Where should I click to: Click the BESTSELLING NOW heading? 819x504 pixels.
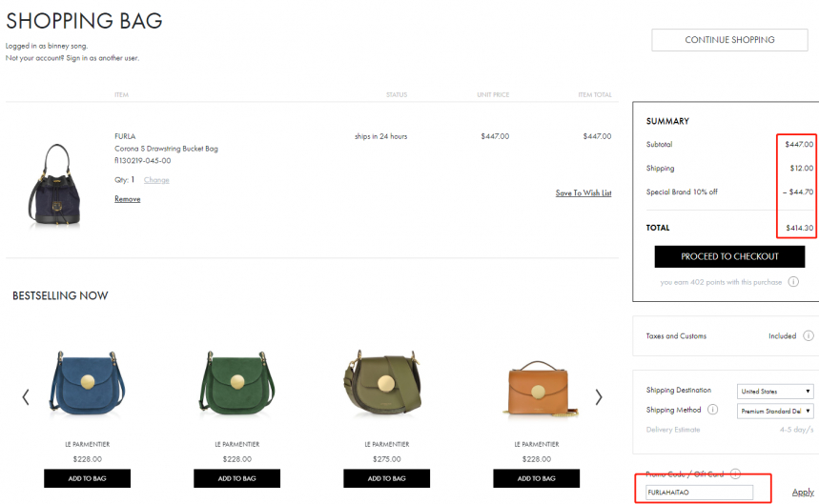click(x=60, y=295)
